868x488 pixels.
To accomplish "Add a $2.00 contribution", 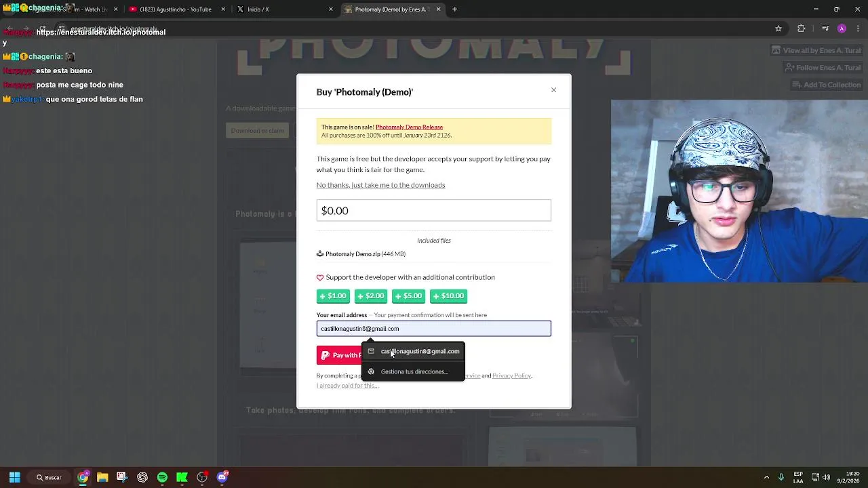I will 370,296.
